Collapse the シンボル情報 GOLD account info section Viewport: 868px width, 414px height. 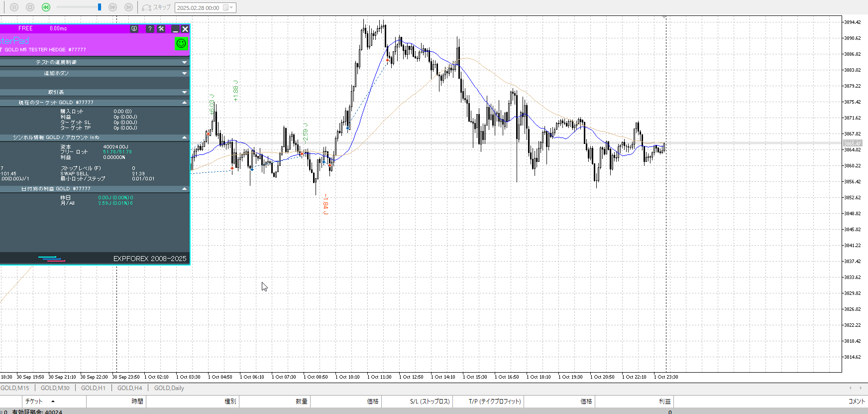point(185,138)
